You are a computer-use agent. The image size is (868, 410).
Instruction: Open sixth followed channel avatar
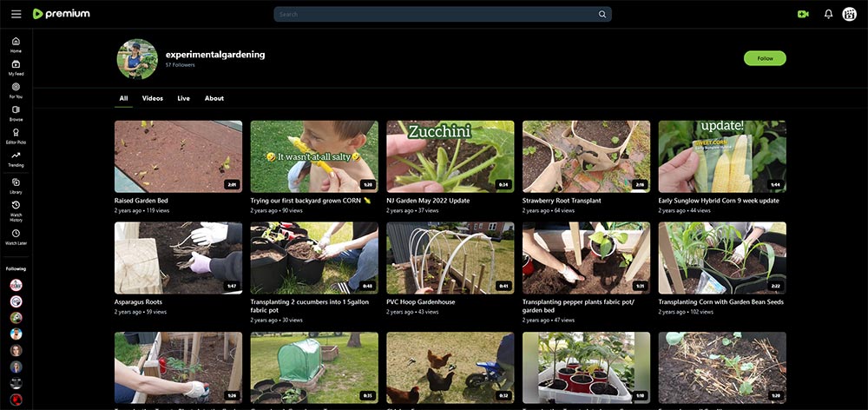point(16,367)
